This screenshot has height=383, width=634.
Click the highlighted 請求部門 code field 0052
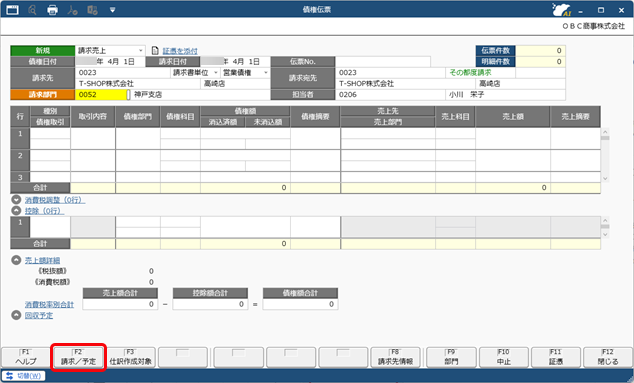[x=101, y=95]
